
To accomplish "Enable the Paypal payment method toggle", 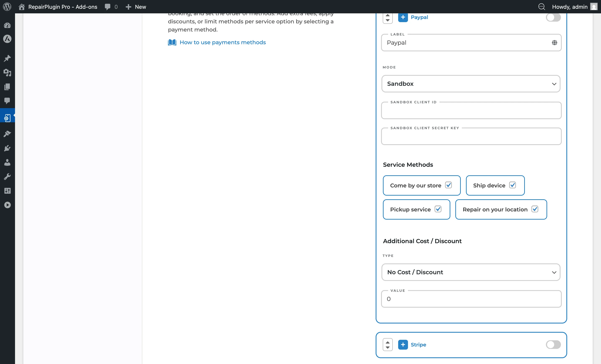I will pyautogui.click(x=553, y=17).
